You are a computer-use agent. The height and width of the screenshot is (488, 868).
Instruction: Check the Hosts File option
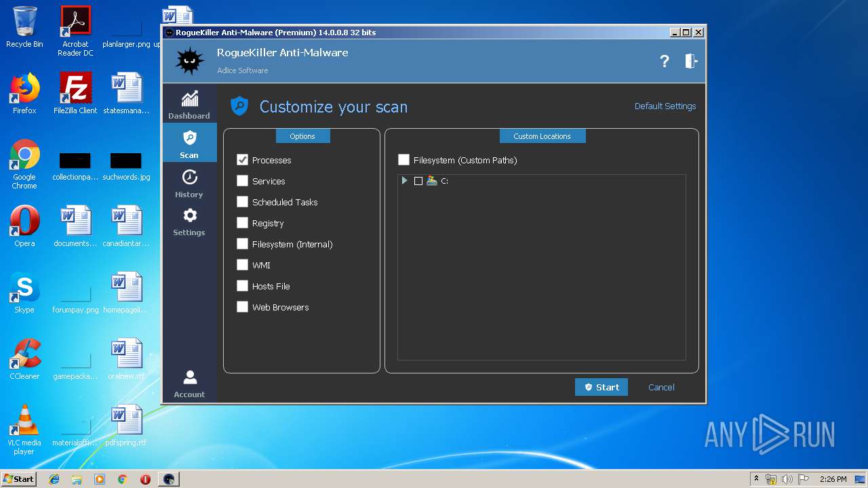coord(242,286)
